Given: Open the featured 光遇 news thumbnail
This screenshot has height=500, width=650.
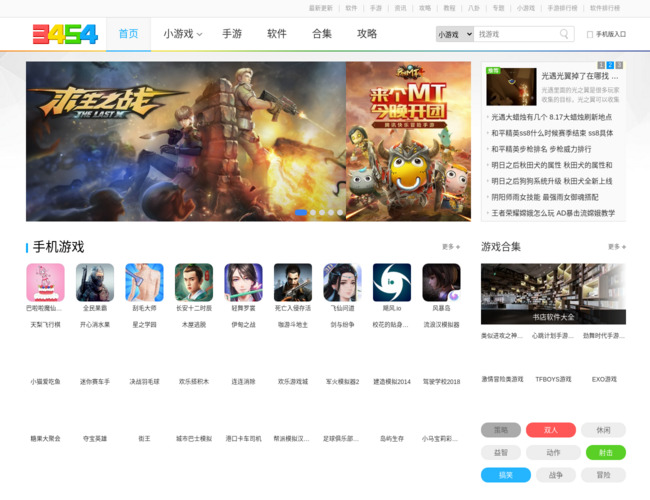Looking at the screenshot, I should [511, 86].
